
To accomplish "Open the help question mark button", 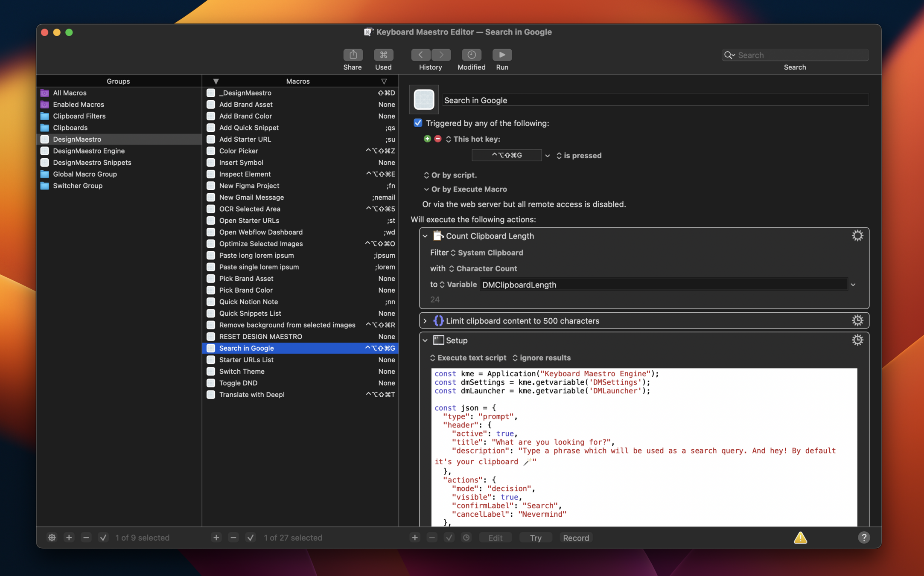I will tap(863, 538).
